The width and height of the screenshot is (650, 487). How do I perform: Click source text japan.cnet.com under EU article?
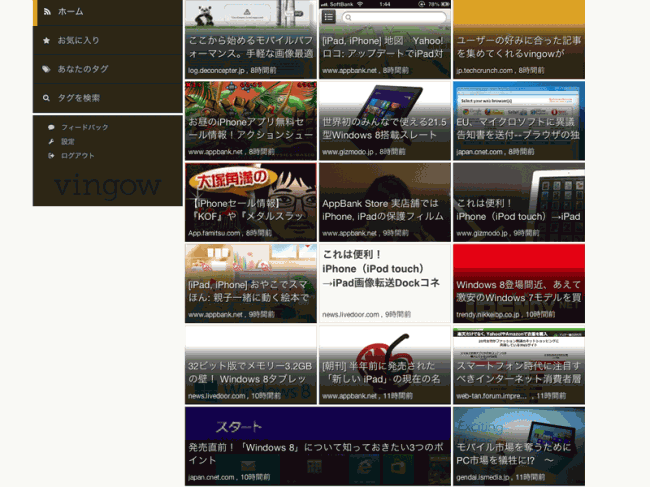tap(479, 152)
